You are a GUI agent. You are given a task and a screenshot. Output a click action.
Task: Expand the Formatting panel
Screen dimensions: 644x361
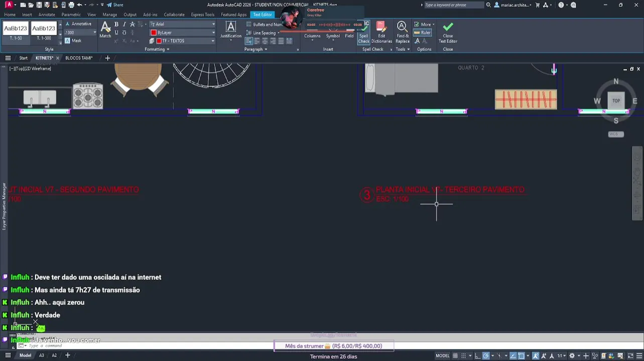(157, 49)
